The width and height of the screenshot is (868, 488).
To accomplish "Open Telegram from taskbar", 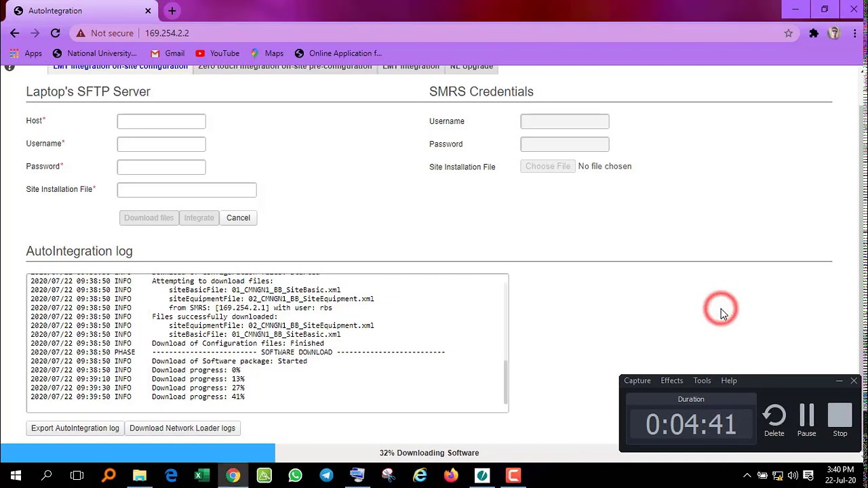I will [326, 476].
